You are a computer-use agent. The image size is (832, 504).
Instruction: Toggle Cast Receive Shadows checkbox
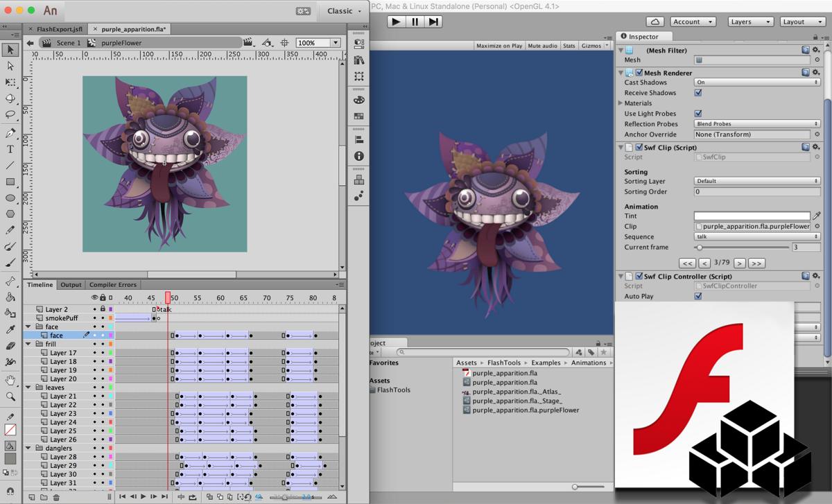698,92
